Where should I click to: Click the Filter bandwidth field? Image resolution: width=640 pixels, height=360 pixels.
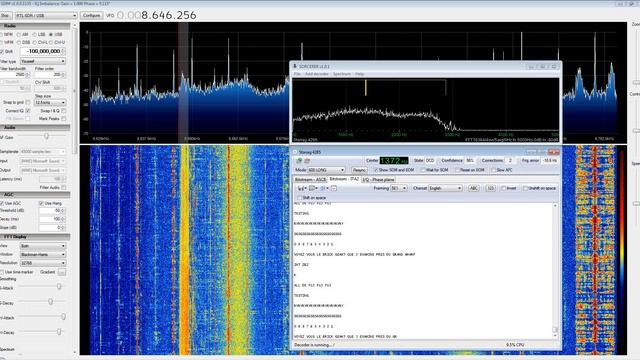tap(15, 75)
